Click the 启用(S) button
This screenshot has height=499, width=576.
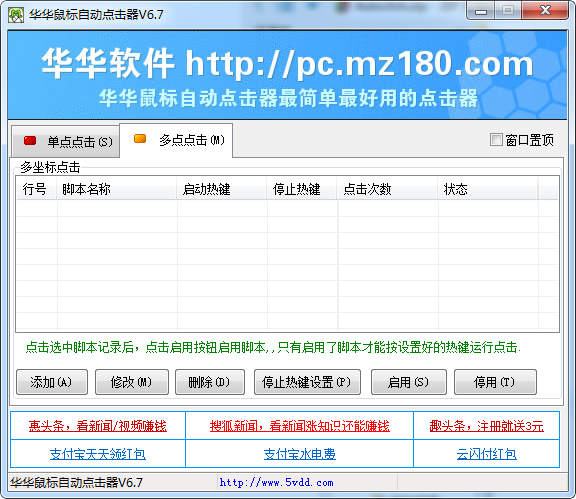click(x=409, y=382)
